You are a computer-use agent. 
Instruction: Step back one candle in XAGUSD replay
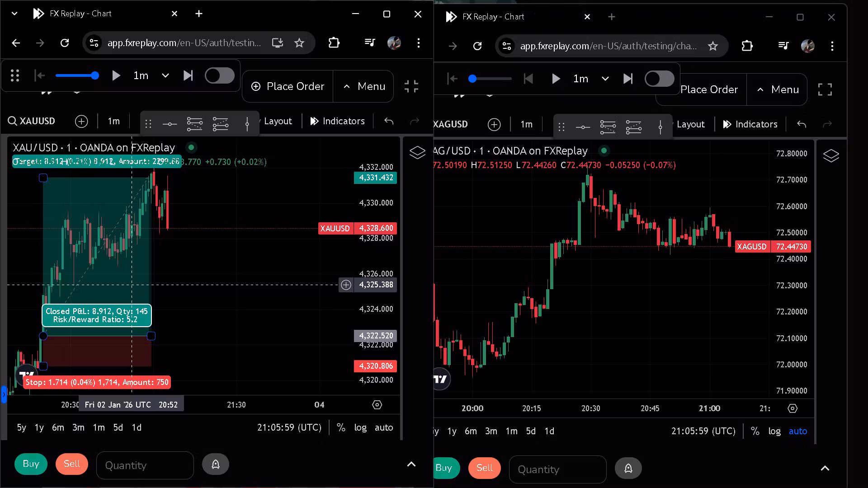pos(528,79)
